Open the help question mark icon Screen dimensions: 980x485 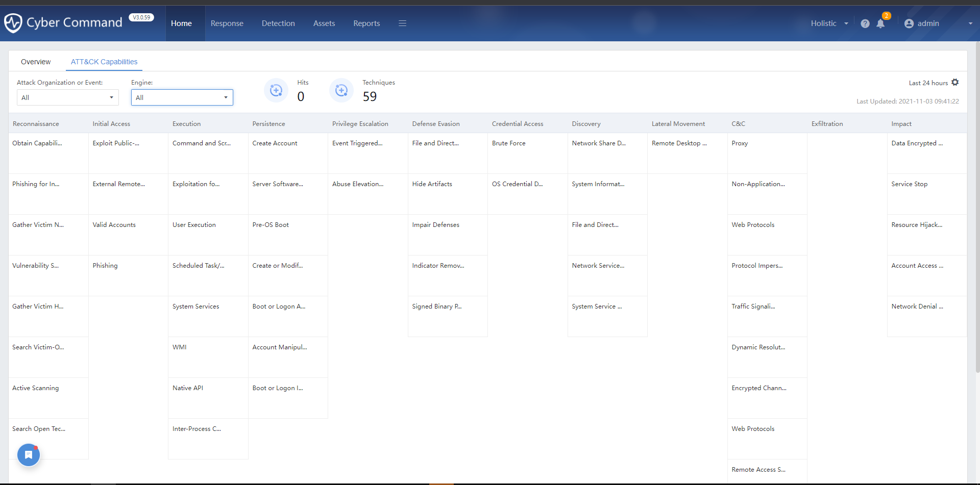pos(865,23)
